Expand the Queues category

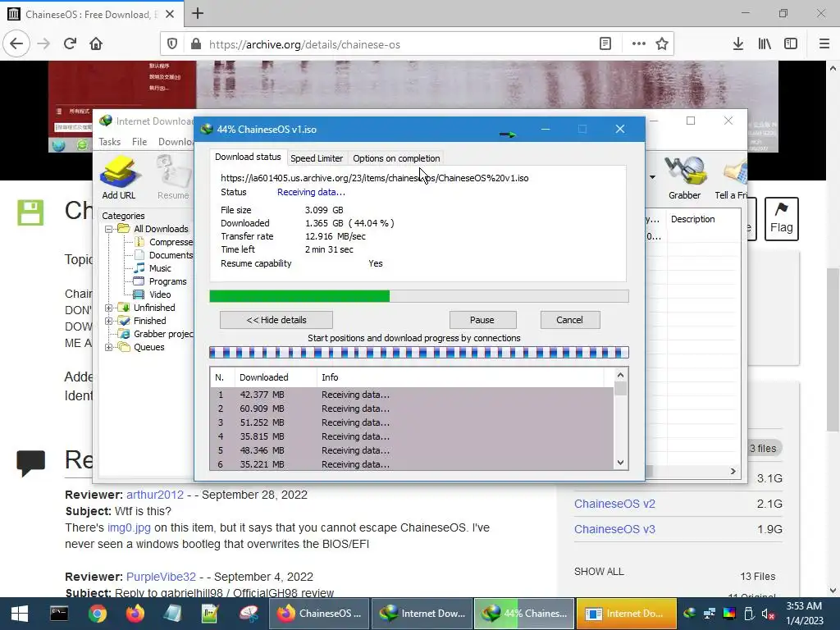pos(109,347)
